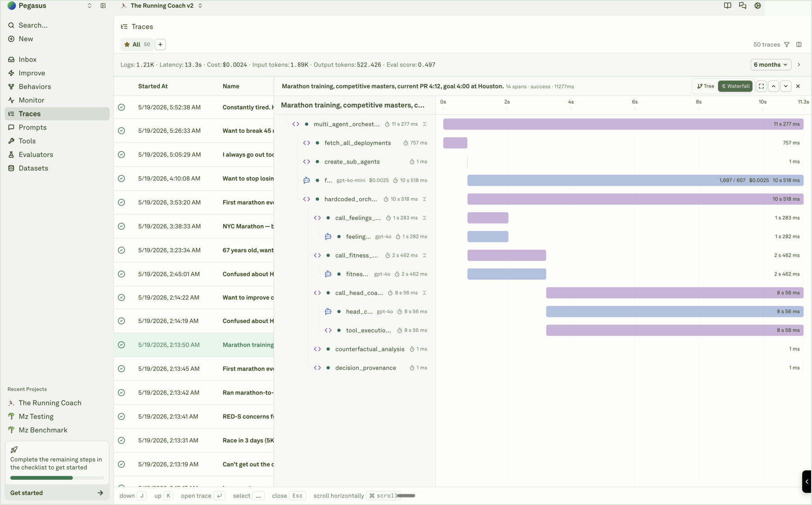Click bot icon of head_c gpt-4o span

[x=328, y=312]
